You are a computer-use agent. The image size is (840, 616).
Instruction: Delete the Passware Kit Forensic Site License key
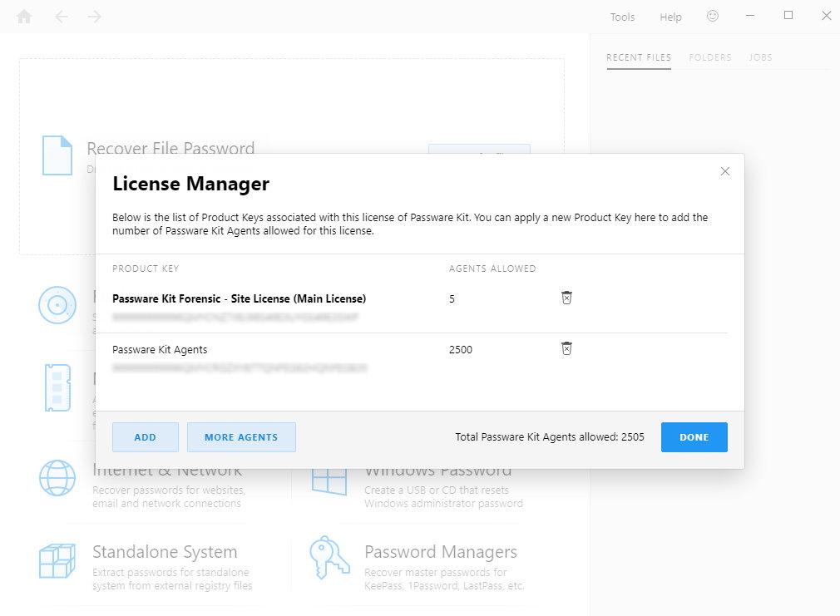click(566, 298)
